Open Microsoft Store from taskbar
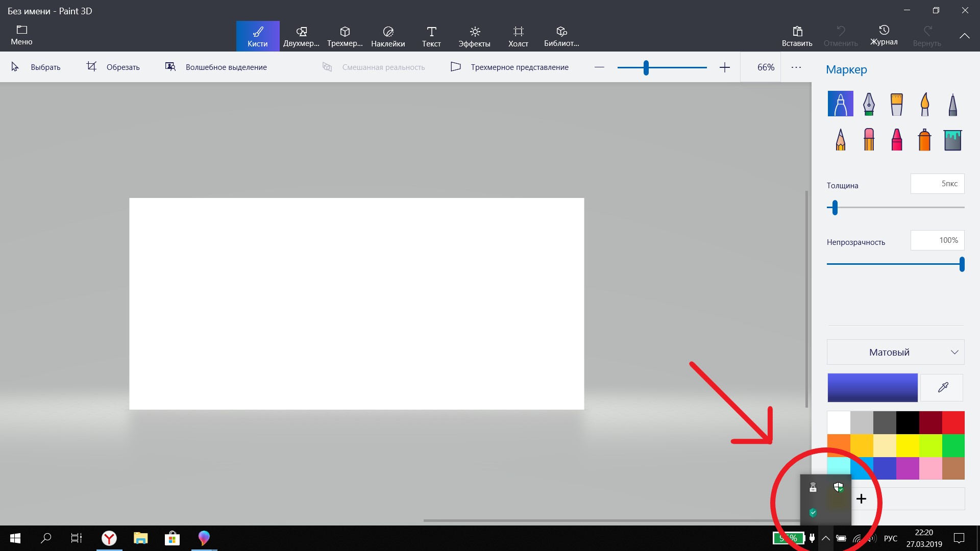The width and height of the screenshot is (980, 551). (172, 538)
